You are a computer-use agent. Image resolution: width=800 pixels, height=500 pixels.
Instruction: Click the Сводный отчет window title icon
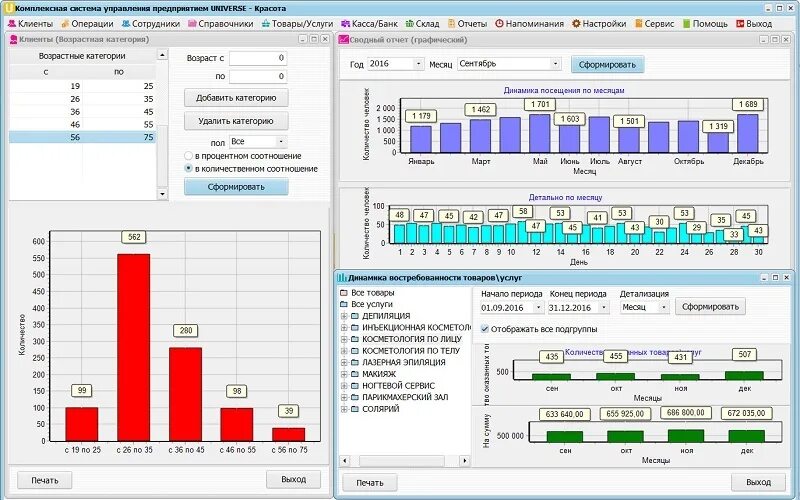pyautogui.click(x=344, y=39)
